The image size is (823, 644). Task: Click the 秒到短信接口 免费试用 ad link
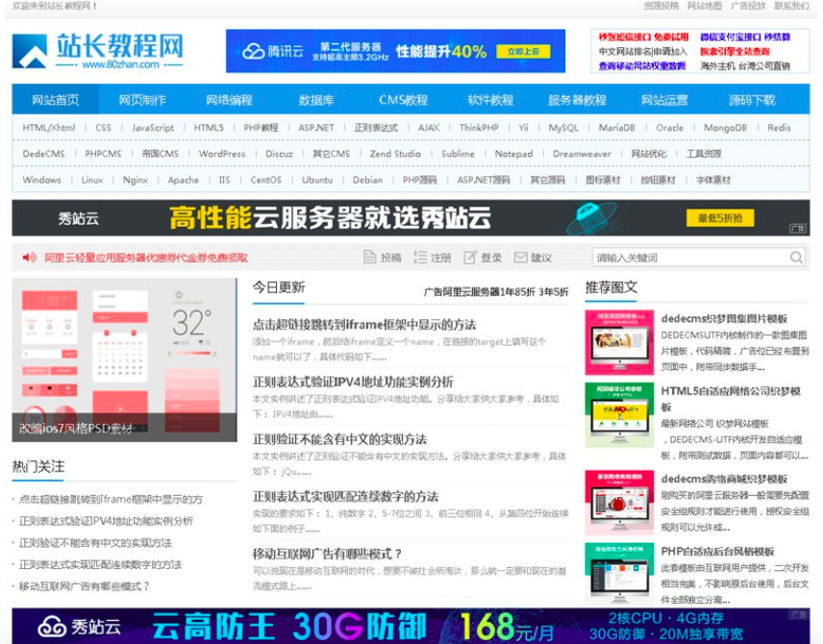pyautogui.click(x=643, y=37)
